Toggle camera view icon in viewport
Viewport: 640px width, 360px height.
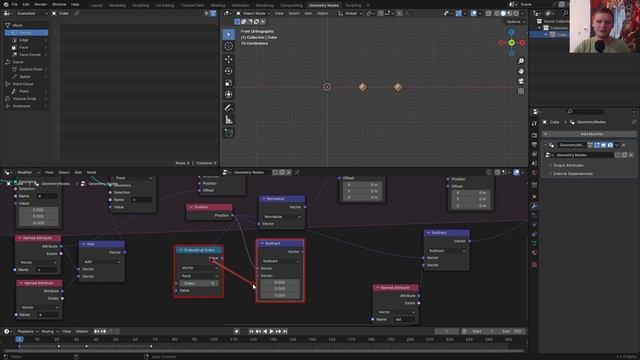pos(521,81)
